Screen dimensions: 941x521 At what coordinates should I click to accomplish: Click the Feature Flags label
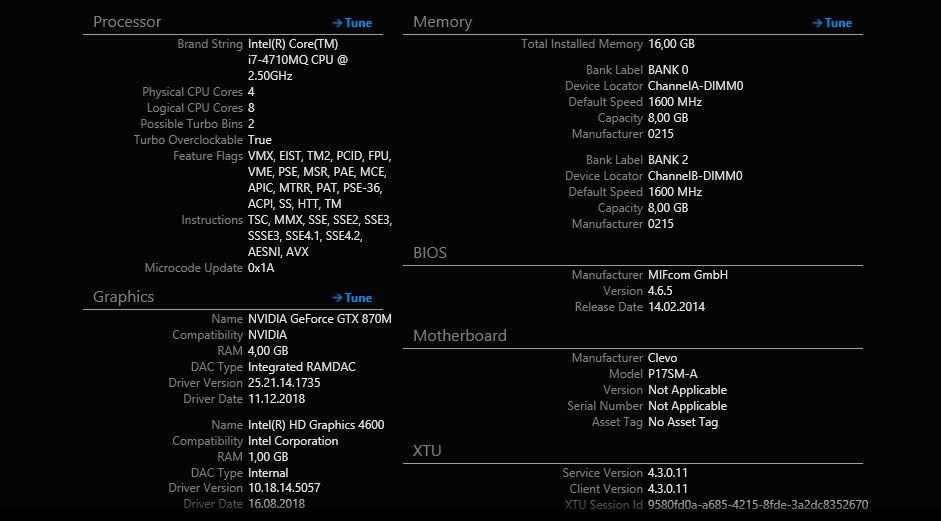208,156
